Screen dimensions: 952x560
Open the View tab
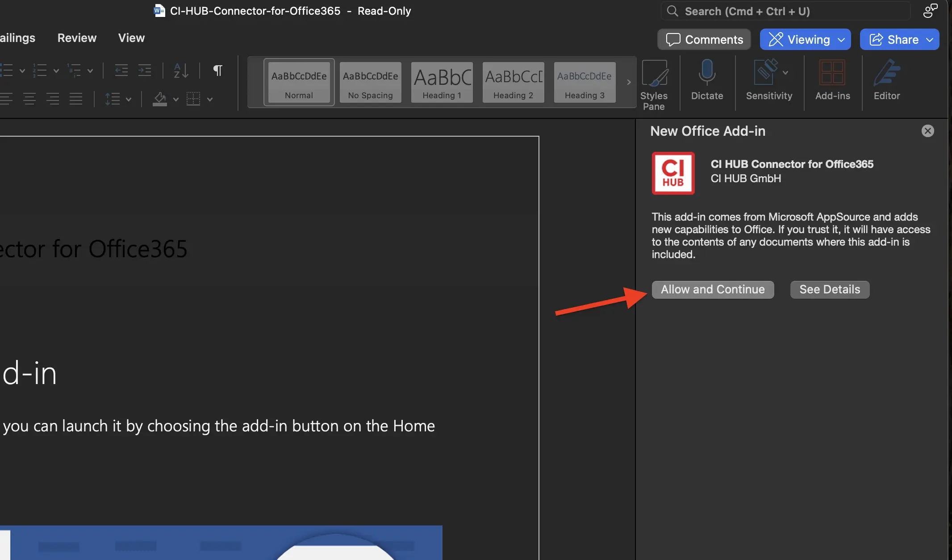131,38
